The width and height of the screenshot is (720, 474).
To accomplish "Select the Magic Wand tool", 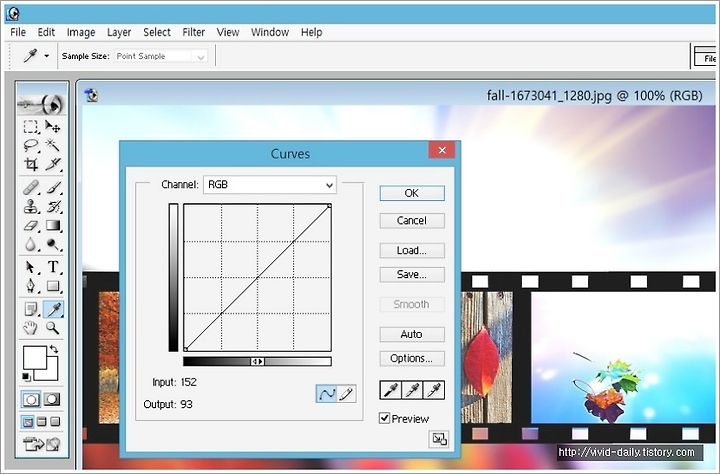I will (52, 145).
